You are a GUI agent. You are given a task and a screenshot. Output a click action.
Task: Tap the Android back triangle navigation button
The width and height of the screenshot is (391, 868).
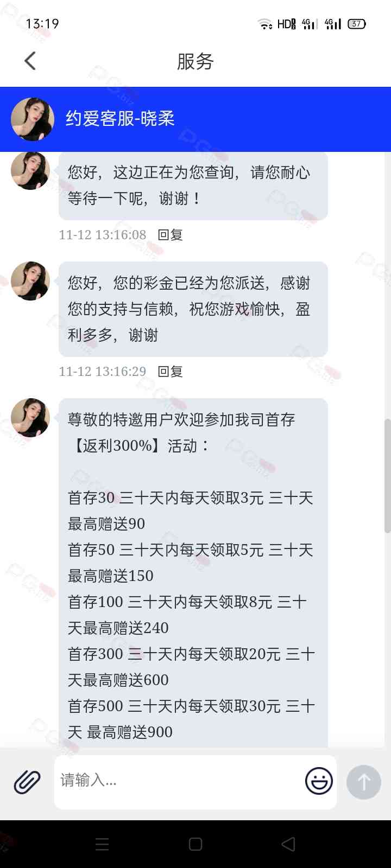pyautogui.click(x=288, y=844)
